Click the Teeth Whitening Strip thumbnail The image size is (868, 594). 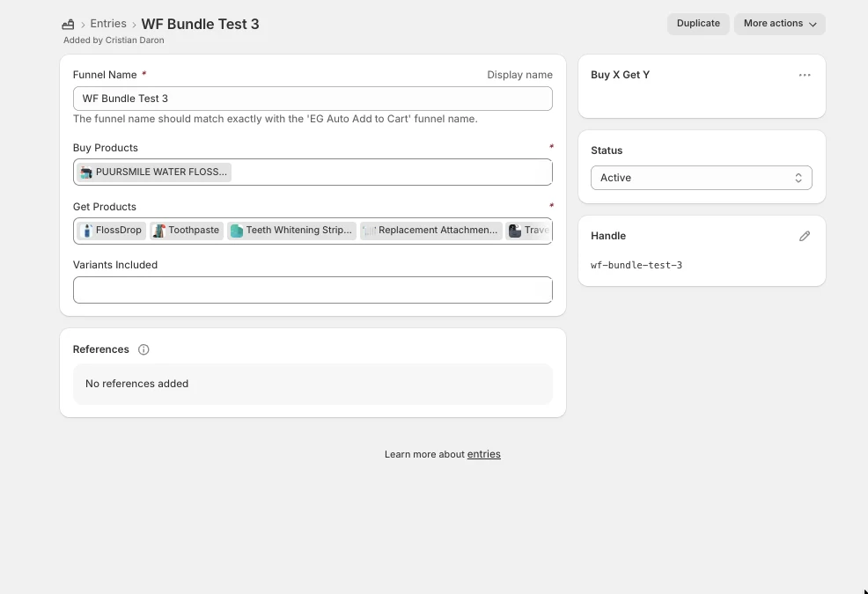pos(237,231)
